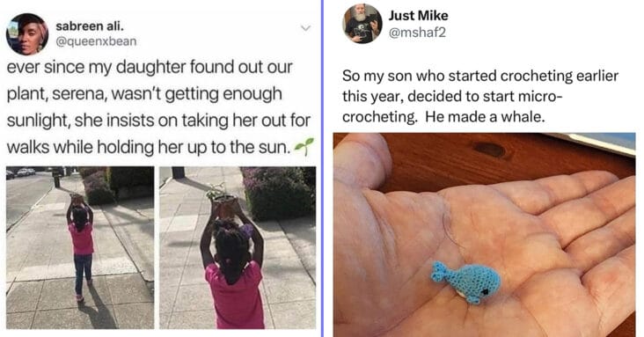Open right close-up photo of girl holding plant
The width and height of the screenshot is (644, 337).
(238, 247)
